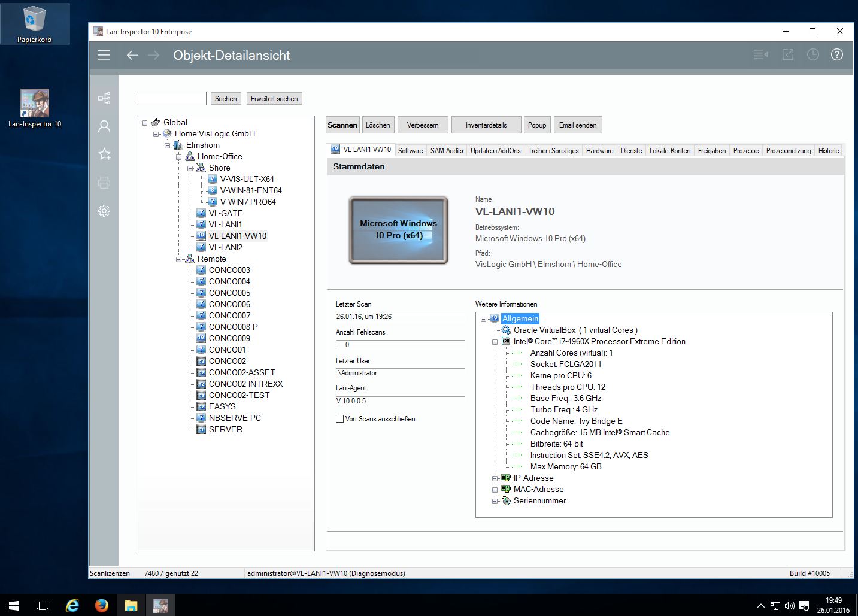Click the search input field

[171, 99]
